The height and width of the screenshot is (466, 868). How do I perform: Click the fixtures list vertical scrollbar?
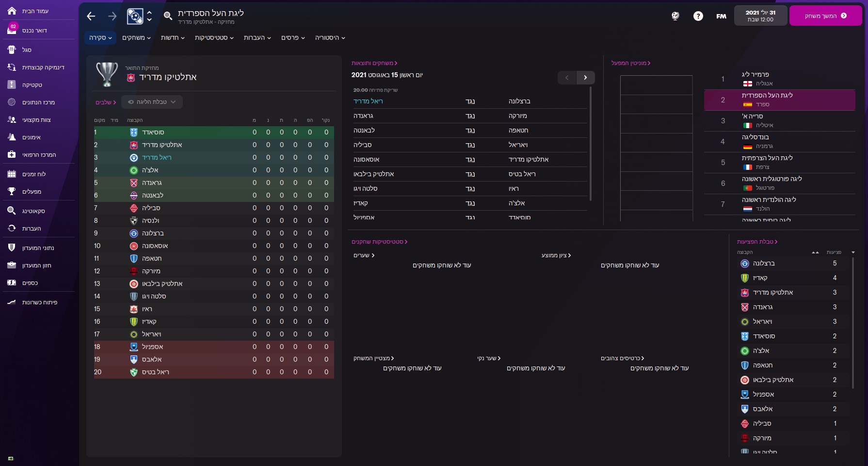[x=590, y=144]
